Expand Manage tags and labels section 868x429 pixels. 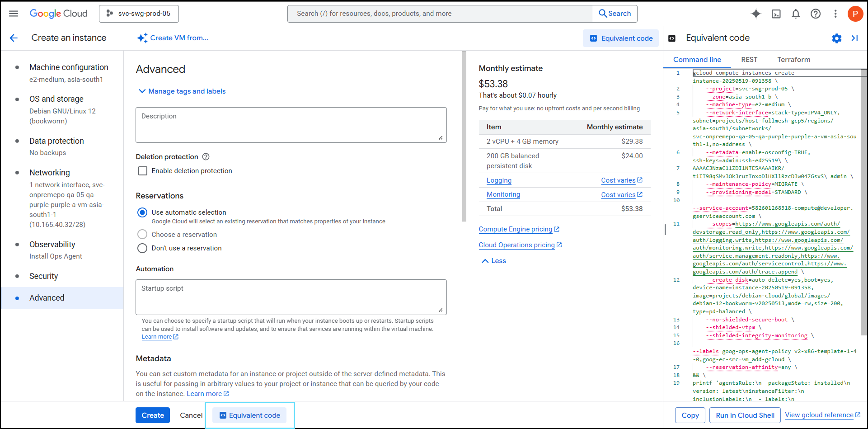[x=182, y=91]
